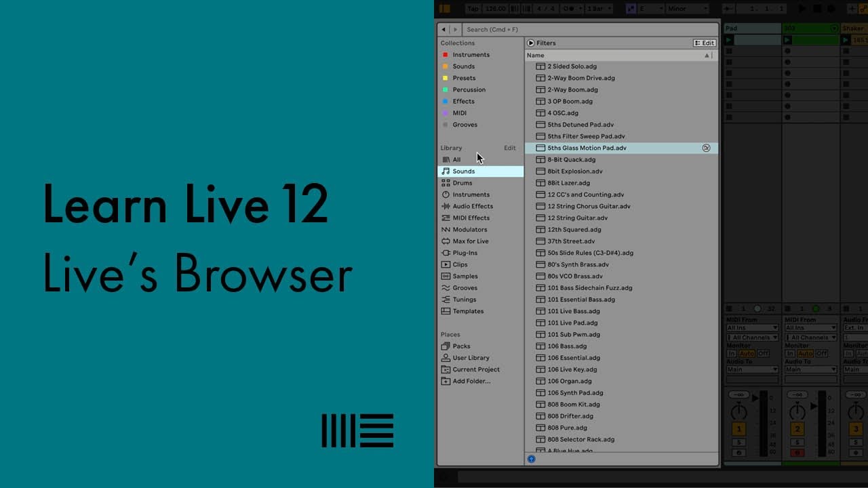Viewport: 868px width, 488px height.
Task: Select the Clips category
Action: pos(480,264)
